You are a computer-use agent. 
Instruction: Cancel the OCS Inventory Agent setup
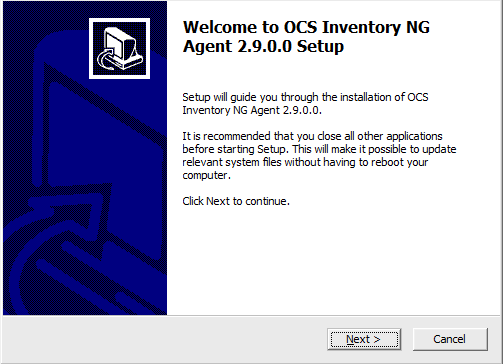[x=450, y=339]
